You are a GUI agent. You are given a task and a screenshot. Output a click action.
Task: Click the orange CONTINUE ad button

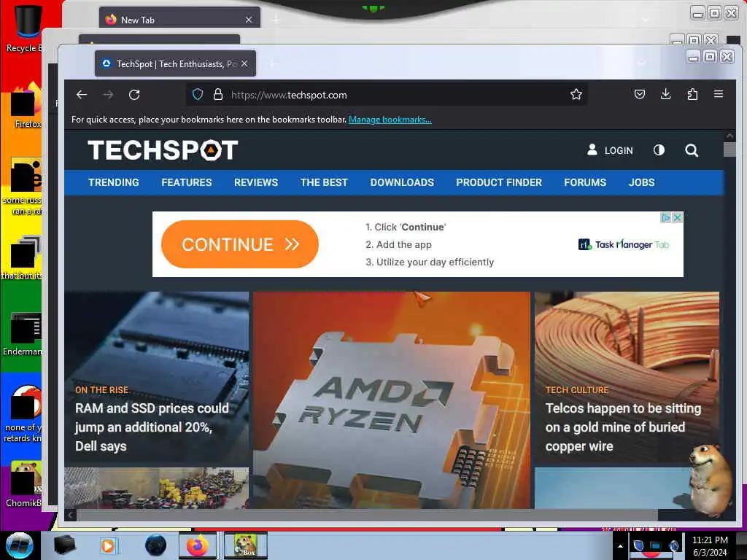point(239,244)
